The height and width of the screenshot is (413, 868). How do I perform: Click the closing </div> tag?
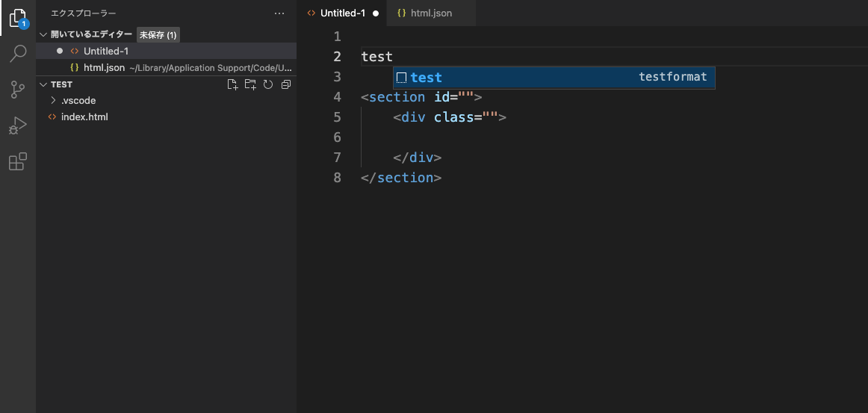tap(418, 158)
